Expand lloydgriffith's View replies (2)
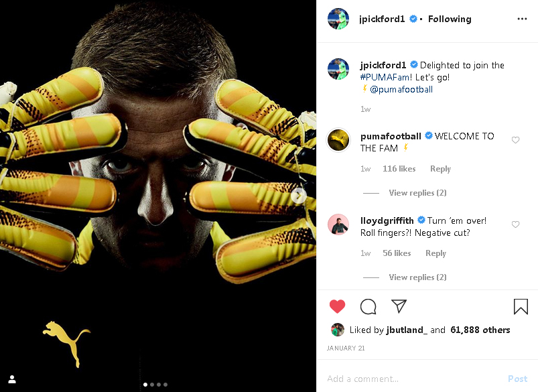538x392 pixels. pos(417,277)
